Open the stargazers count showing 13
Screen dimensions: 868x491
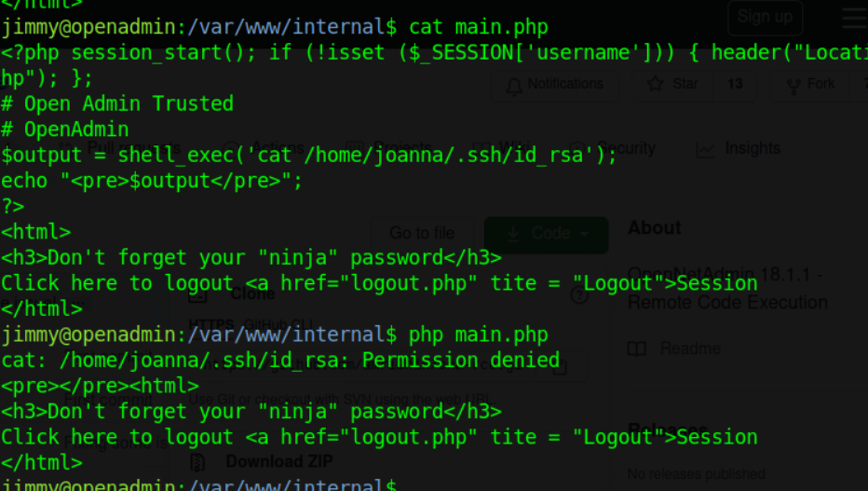tap(735, 84)
